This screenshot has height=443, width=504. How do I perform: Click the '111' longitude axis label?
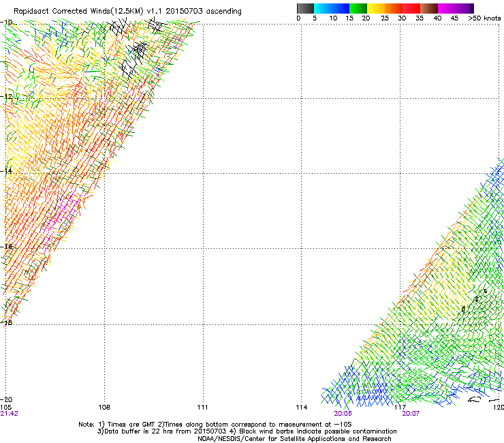(x=202, y=408)
